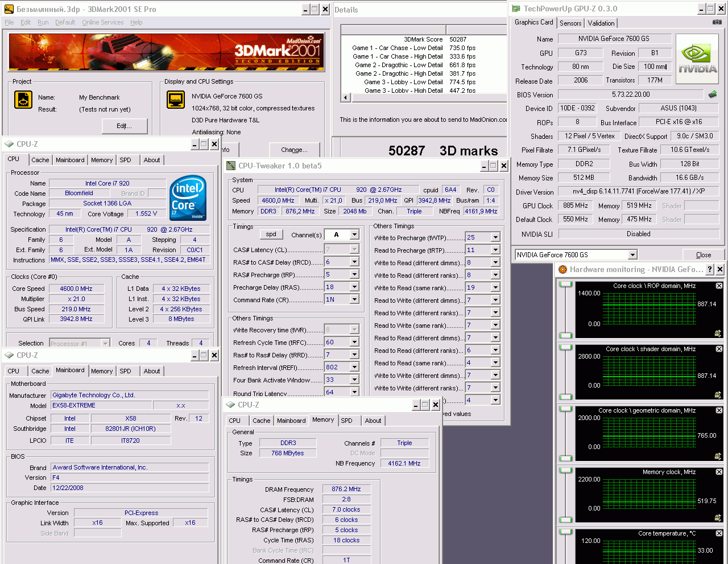Switch to the Validation tab in GPU-Z
728x564 pixels.
tap(601, 23)
